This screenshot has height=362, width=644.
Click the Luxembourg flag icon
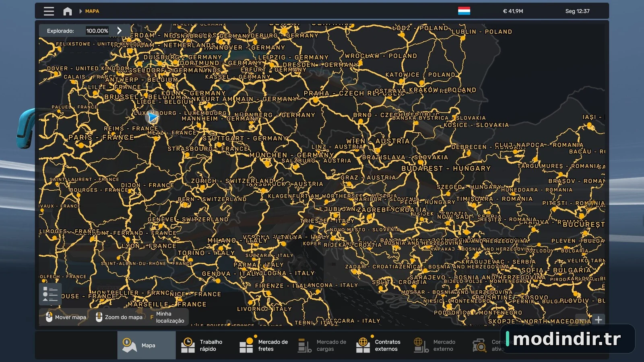click(x=464, y=11)
